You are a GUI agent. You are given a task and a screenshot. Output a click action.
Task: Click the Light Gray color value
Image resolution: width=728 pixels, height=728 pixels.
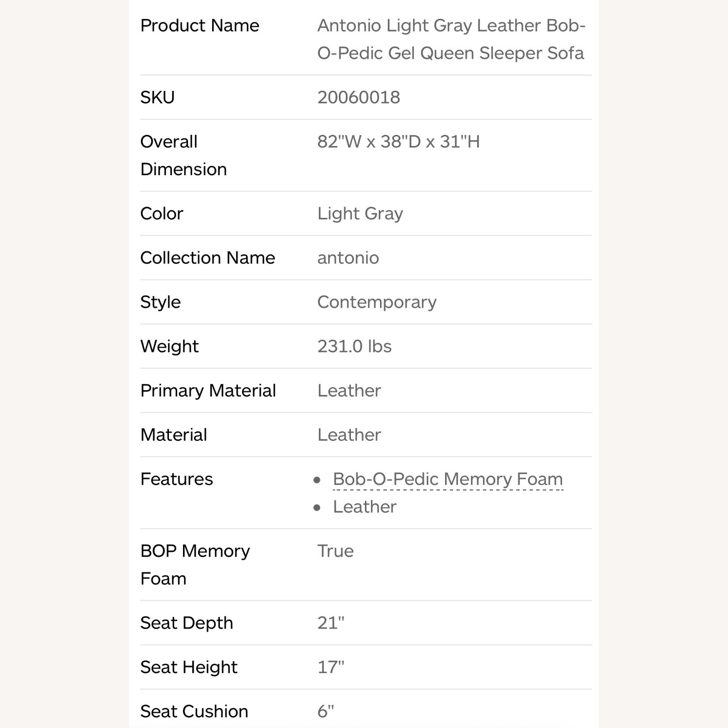[360, 214]
